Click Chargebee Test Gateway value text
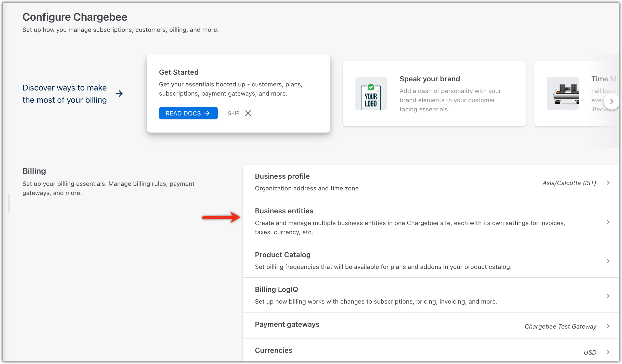This screenshot has width=622, height=364. tap(560, 327)
